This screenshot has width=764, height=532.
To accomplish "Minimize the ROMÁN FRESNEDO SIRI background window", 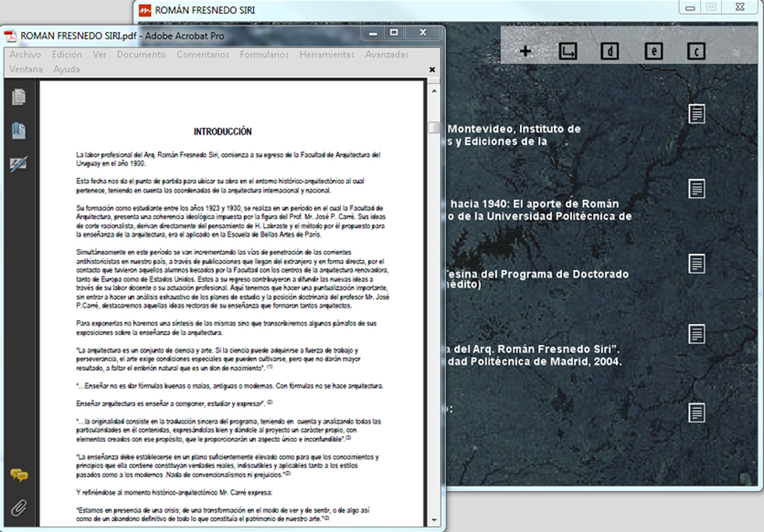I will [690, 7].
